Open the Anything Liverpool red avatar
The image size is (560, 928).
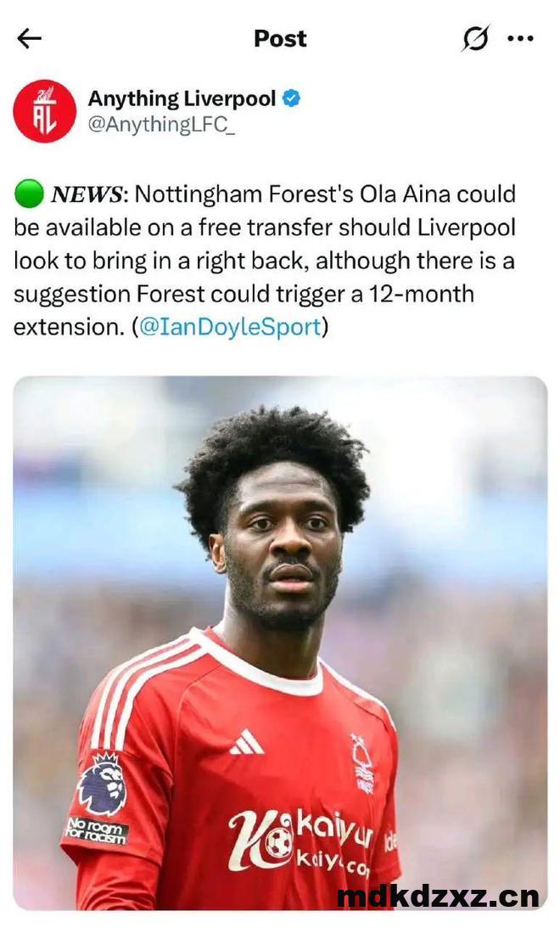(x=45, y=110)
